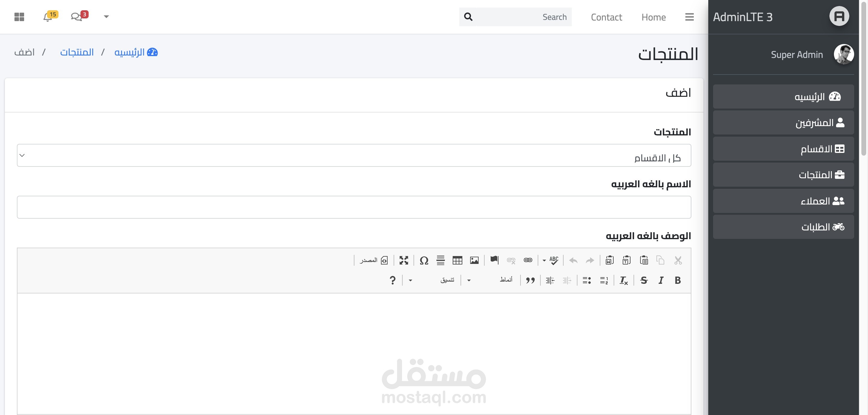The image size is (868, 415).
Task: Insert special character with omega icon
Action: (x=424, y=260)
